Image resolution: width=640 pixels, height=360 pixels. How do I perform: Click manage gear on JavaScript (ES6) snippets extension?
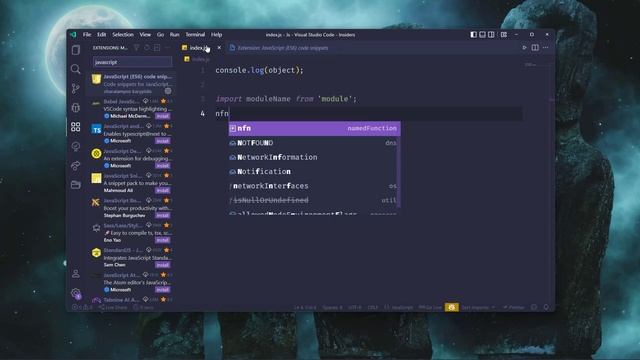pos(168,91)
